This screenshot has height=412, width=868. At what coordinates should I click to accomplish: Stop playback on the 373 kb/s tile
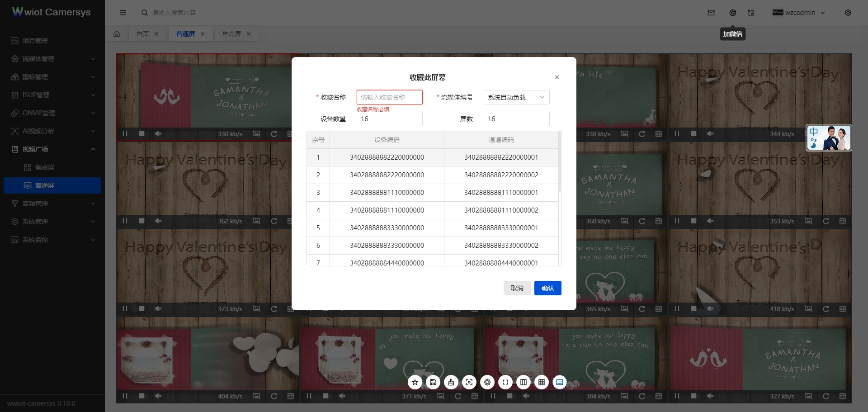point(142,309)
